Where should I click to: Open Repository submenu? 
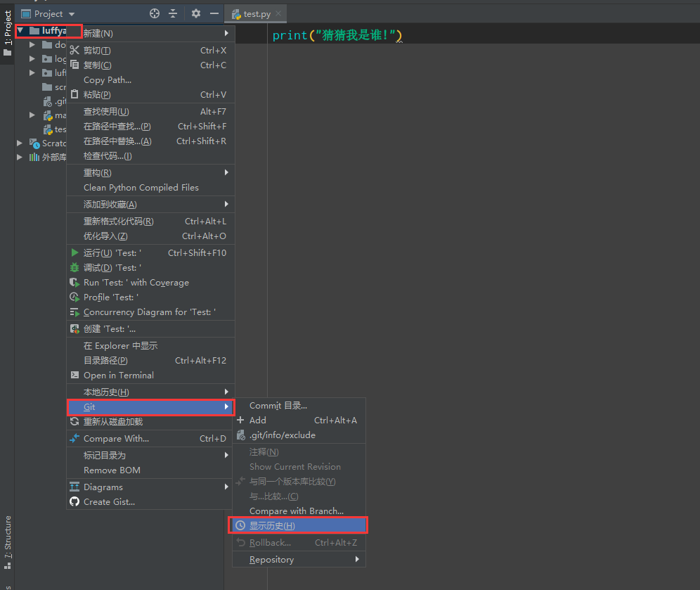(299, 560)
